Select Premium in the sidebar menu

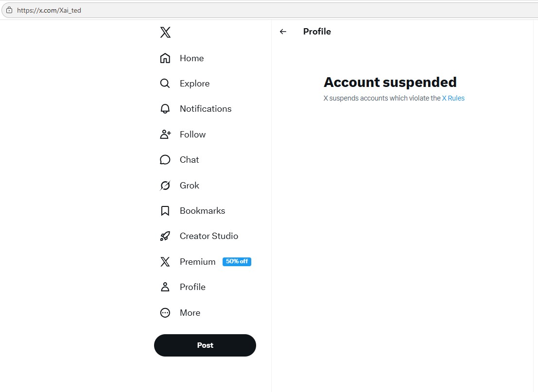coord(197,261)
